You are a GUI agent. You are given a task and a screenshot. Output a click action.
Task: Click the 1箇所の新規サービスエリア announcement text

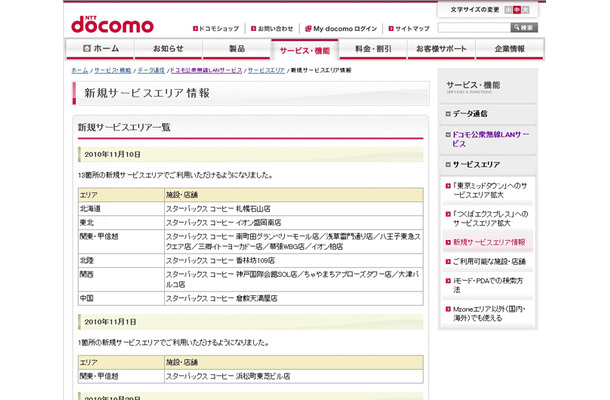[x=174, y=342]
